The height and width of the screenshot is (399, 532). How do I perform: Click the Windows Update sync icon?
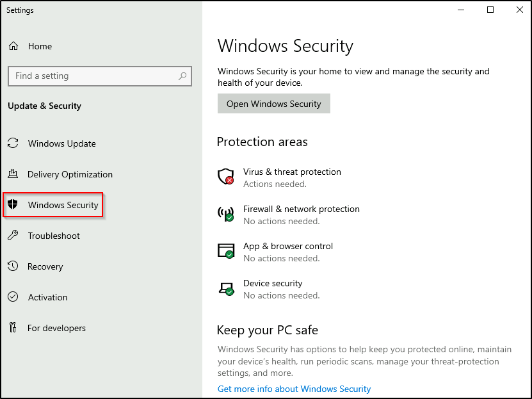[x=13, y=143]
